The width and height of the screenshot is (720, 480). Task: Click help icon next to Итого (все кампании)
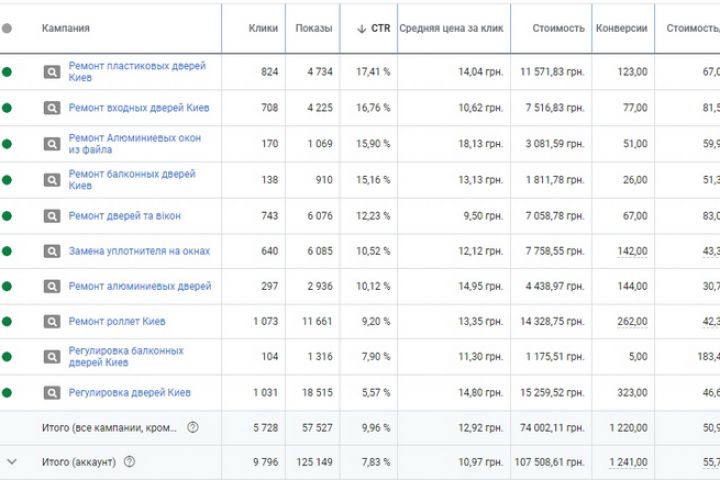click(x=193, y=428)
